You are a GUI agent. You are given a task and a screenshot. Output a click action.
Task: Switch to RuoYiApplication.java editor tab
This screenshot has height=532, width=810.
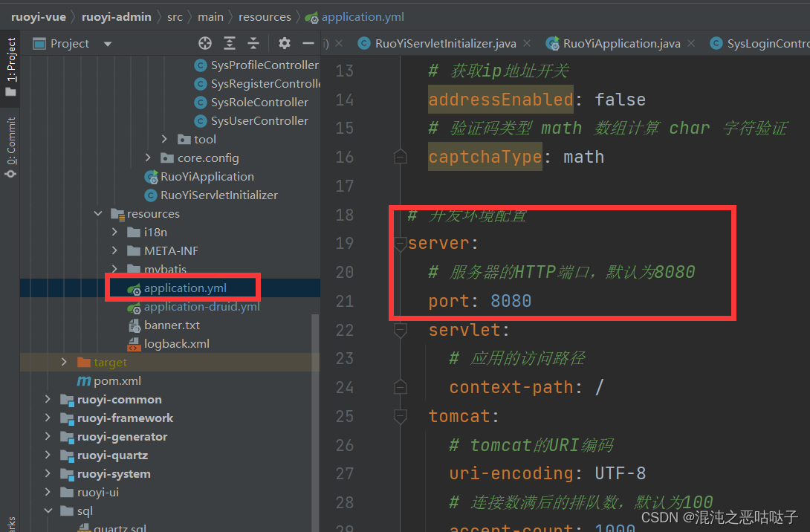pos(621,43)
